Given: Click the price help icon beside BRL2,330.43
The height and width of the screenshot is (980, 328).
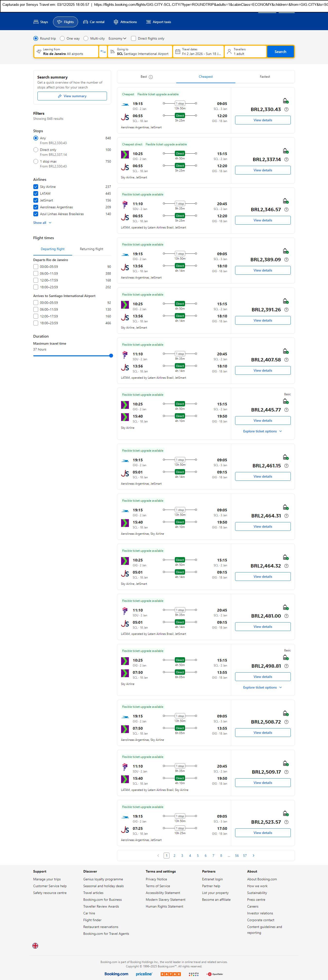Looking at the screenshot, I should click(x=286, y=110).
